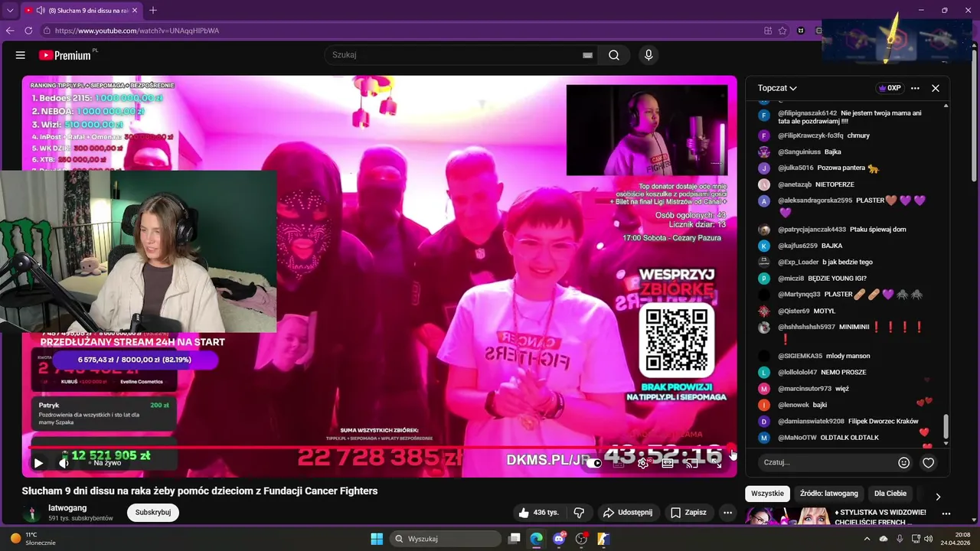Click the YouTube search magnifier button
The height and width of the screenshot is (551, 980).
pos(614,55)
